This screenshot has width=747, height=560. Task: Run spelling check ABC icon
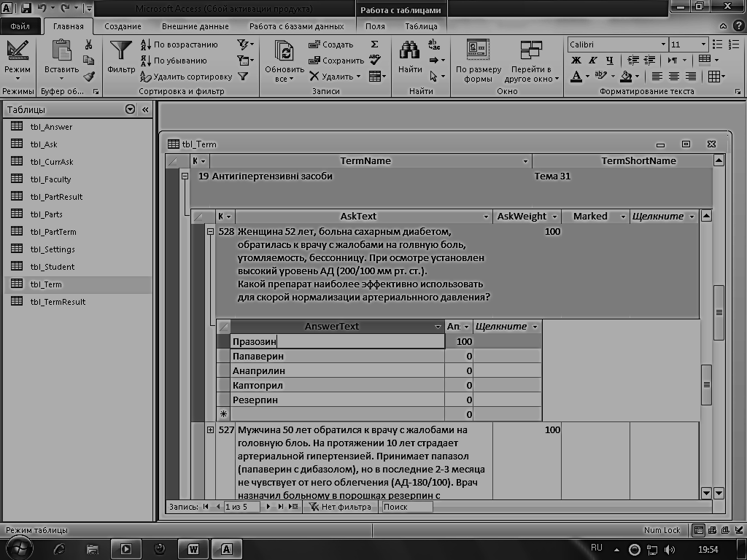pyautogui.click(x=375, y=60)
